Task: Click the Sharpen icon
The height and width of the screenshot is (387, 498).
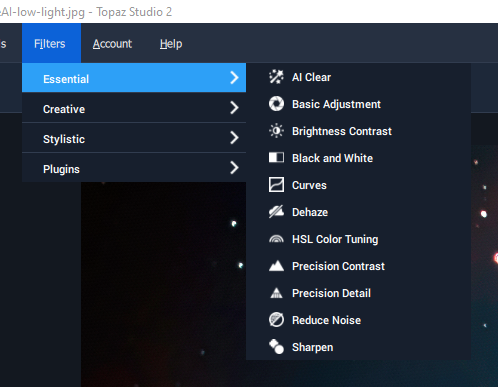Action: (276, 347)
